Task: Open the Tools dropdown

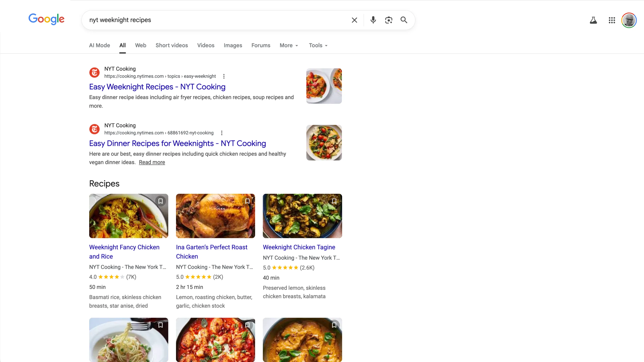Action: (318, 45)
